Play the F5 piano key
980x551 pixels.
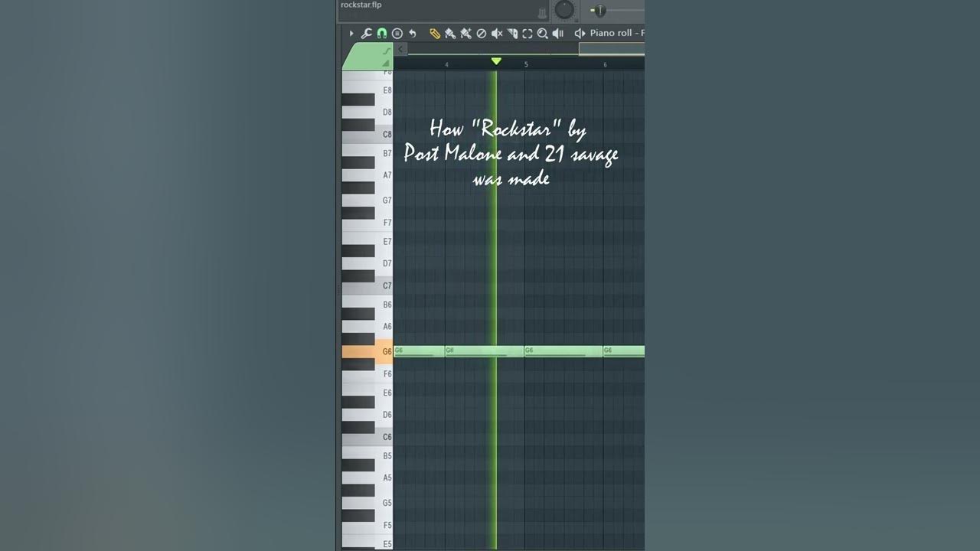pos(367,527)
